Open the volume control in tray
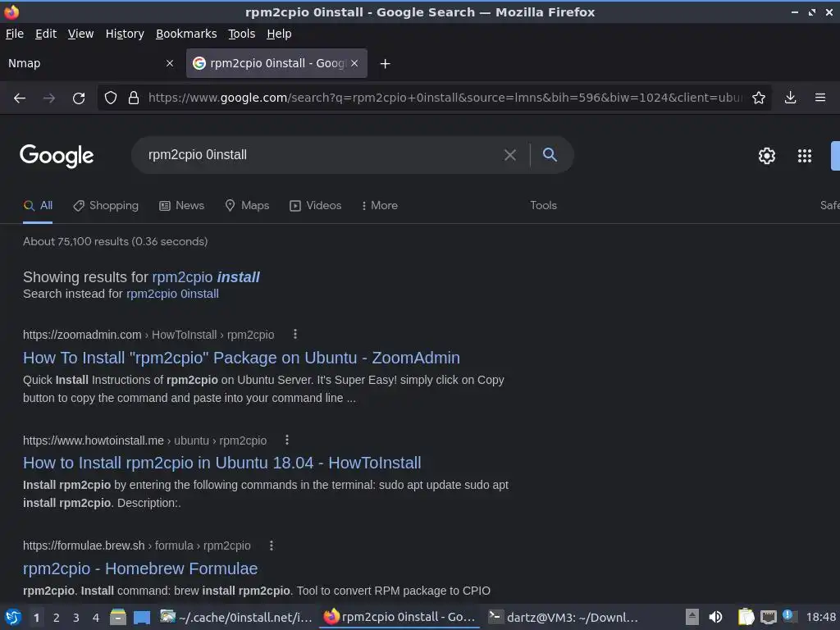Image resolution: width=840 pixels, height=630 pixels. tap(715, 617)
